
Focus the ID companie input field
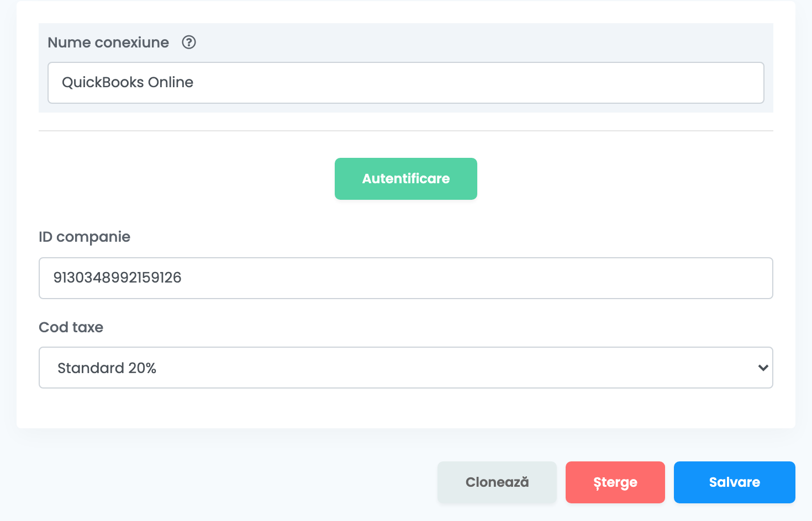point(406,278)
